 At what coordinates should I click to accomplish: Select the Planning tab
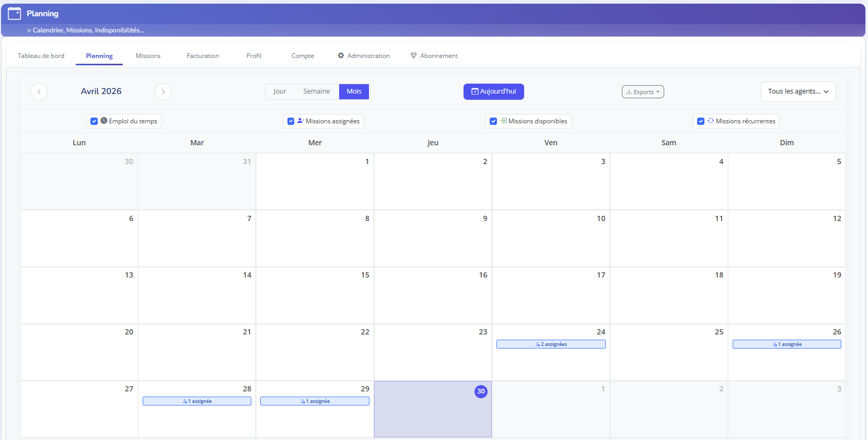tap(99, 56)
